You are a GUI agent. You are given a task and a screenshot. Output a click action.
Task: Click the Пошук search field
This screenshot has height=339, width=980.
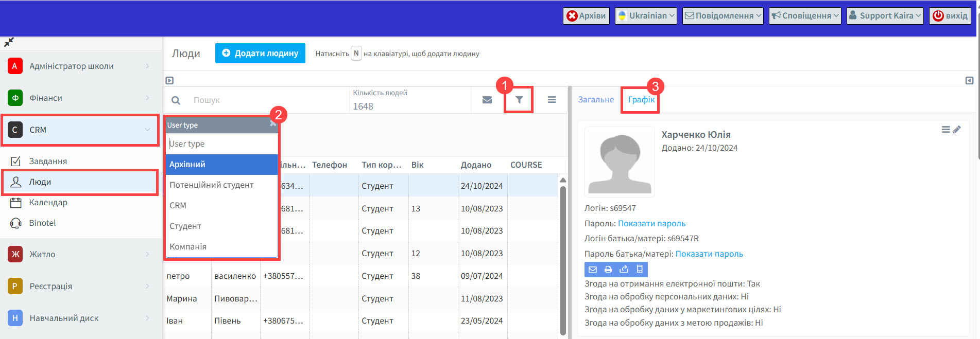click(268, 100)
